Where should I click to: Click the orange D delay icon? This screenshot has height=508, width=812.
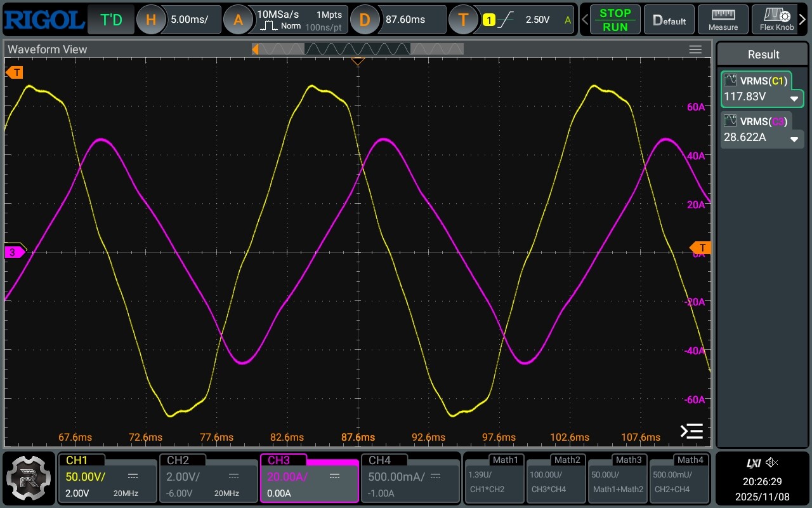(x=365, y=20)
